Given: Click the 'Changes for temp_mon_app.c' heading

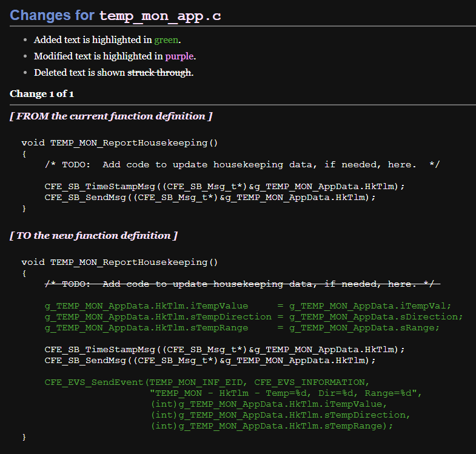Looking at the screenshot, I should [115, 16].
